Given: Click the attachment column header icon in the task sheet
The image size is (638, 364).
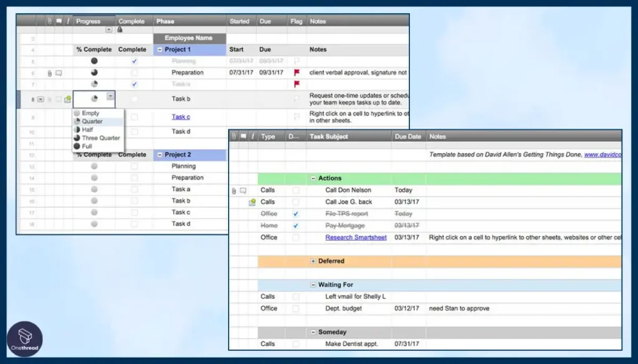Looking at the screenshot, I should click(x=234, y=136).
